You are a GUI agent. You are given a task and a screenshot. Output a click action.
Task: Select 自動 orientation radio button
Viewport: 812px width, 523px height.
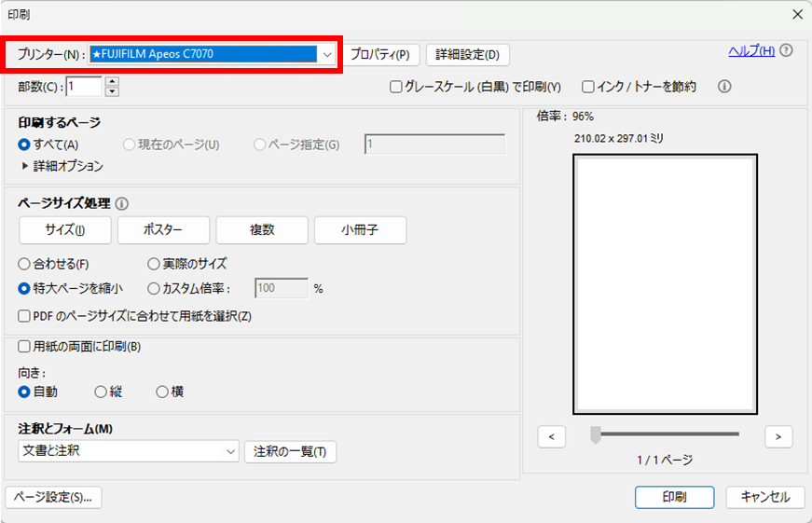[24, 392]
